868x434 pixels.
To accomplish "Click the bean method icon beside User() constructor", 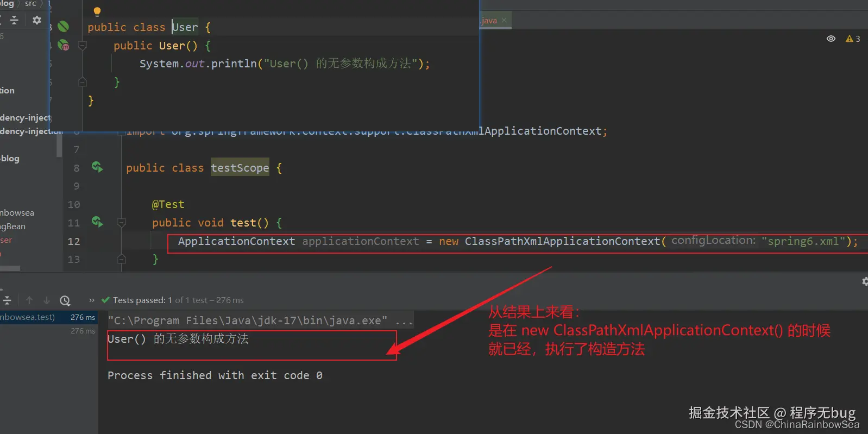I will pos(64,45).
